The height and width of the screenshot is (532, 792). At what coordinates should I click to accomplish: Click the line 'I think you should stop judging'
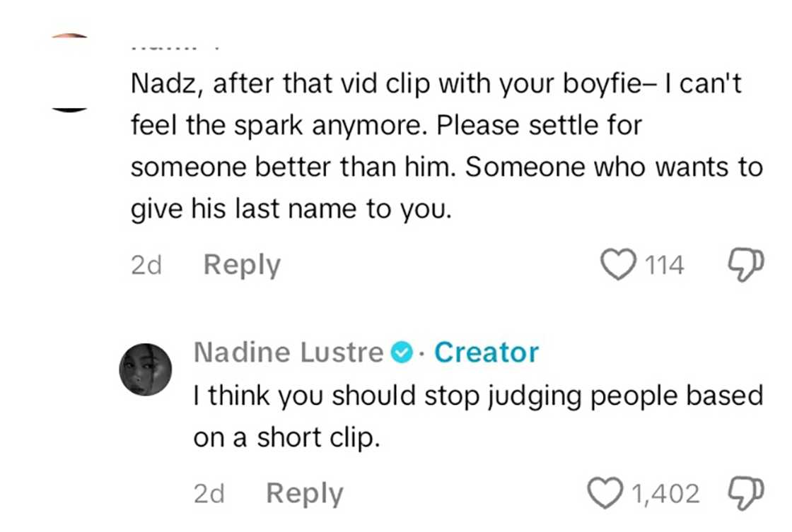[x=478, y=396]
